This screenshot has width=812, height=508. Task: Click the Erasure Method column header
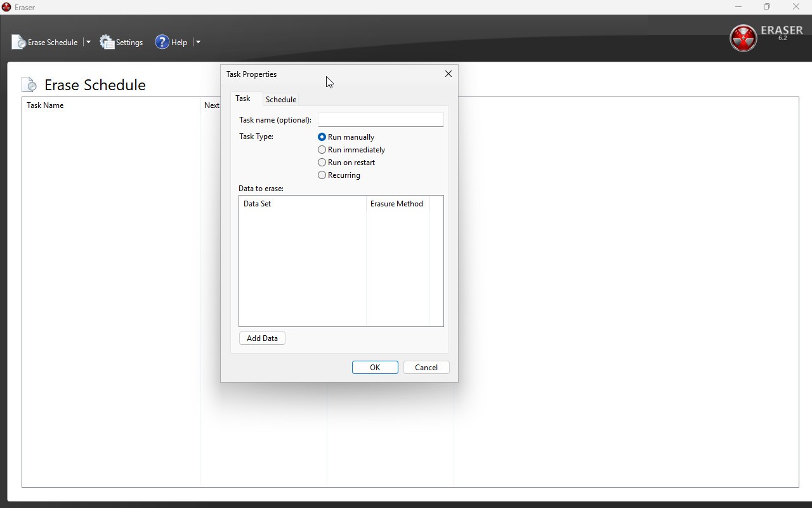pyautogui.click(x=397, y=204)
